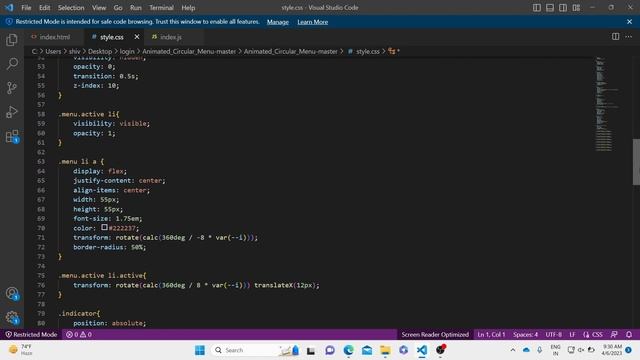Toggle the secondary side bar layout icon
640x360 pixels.
click(x=563, y=8)
